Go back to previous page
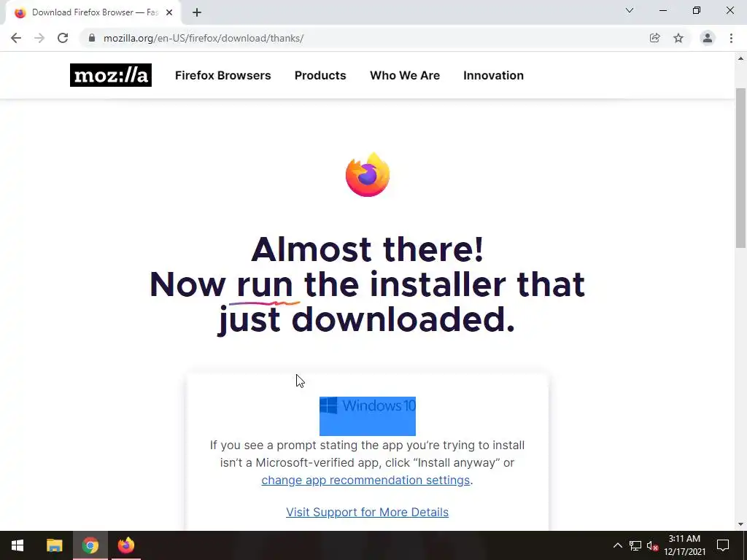The width and height of the screenshot is (747, 560). click(16, 38)
